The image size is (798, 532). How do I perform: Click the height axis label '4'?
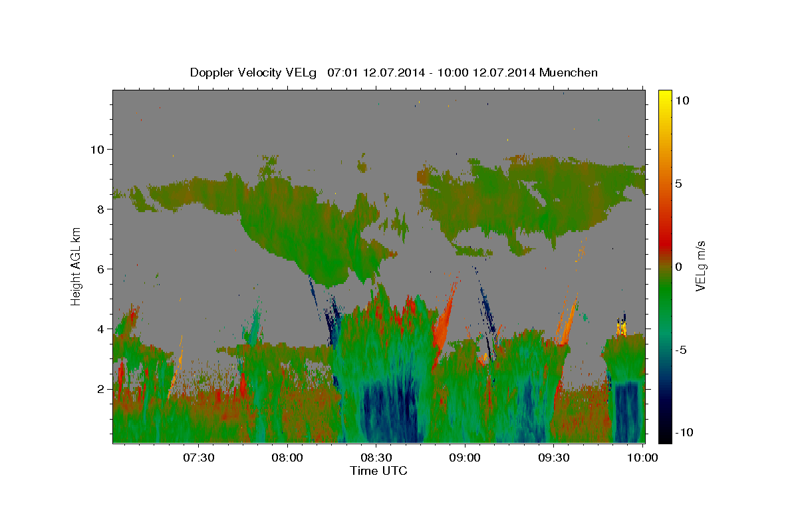(102, 329)
